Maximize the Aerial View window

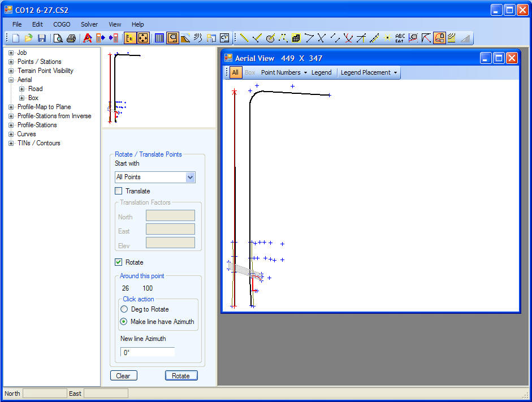pos(499,58)
